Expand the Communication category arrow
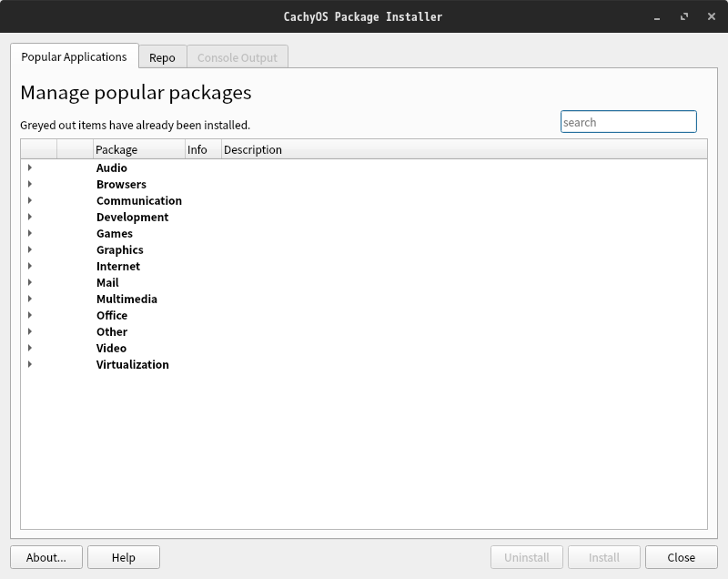Image resolution: width=728 pixels, height=579 pixels. (30, 200)
